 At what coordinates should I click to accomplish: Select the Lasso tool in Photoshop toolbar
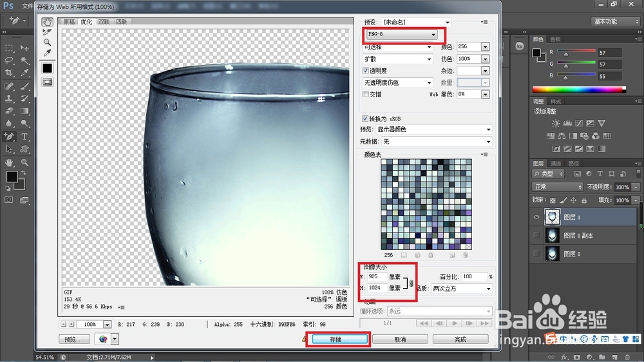click(9, 61)
